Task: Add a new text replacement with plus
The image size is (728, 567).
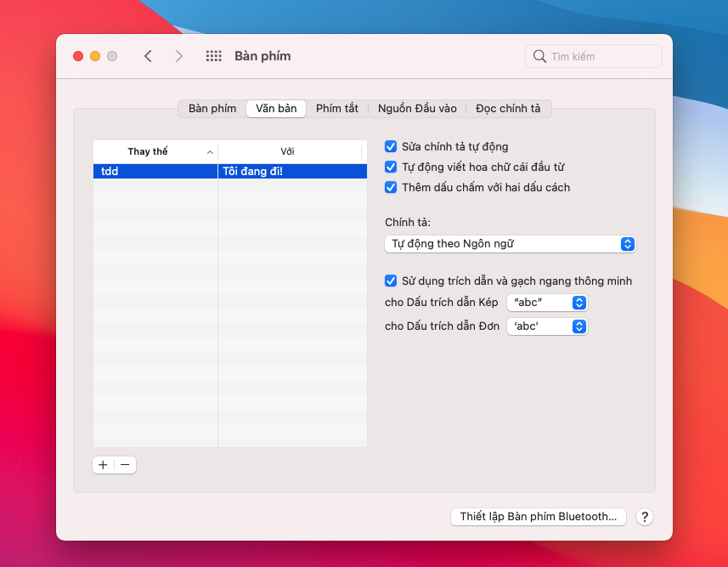Action: coord(103,465)
